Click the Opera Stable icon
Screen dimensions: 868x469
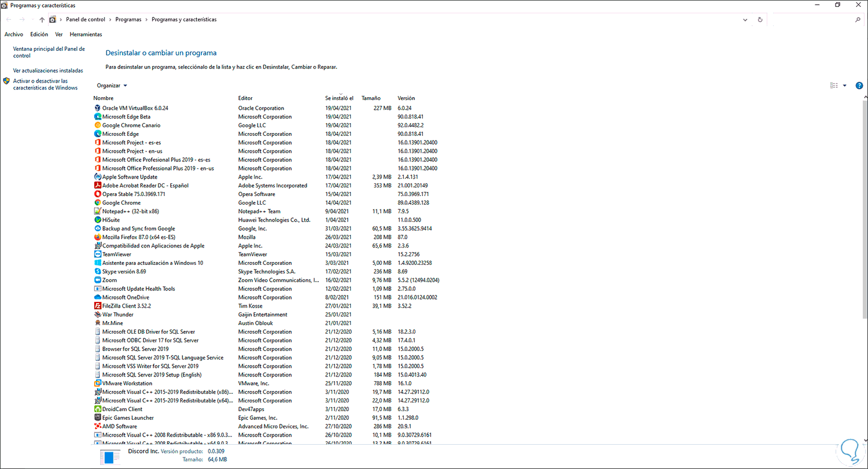pos(97,194)
